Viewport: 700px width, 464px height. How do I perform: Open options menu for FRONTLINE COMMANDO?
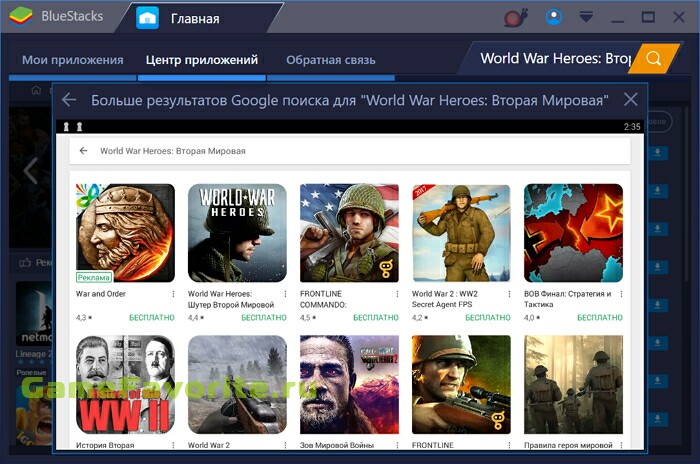click(x=397, y=294)
